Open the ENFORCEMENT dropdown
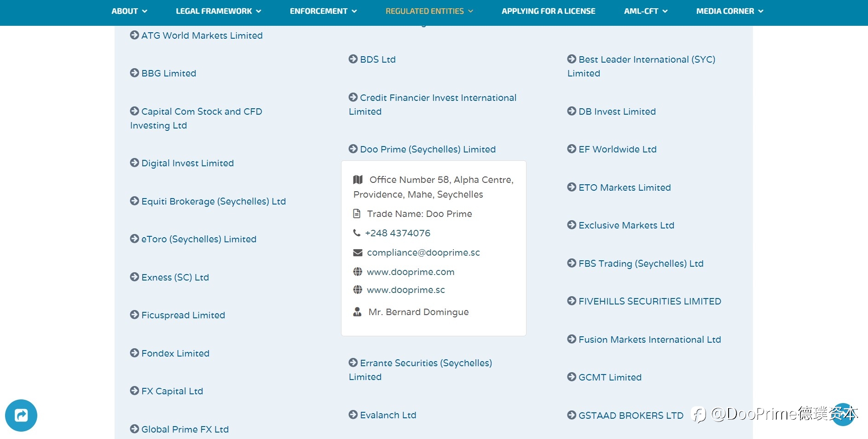 tap(324, 11)
